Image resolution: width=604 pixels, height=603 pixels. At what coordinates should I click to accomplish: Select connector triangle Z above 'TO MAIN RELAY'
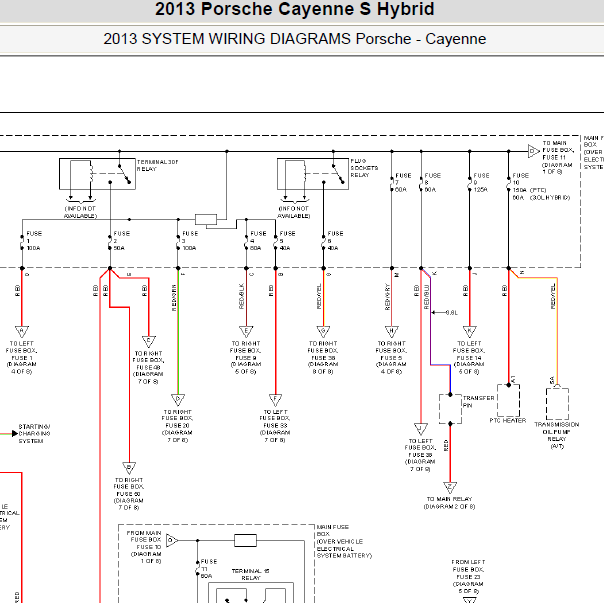[x=450, y=487]
